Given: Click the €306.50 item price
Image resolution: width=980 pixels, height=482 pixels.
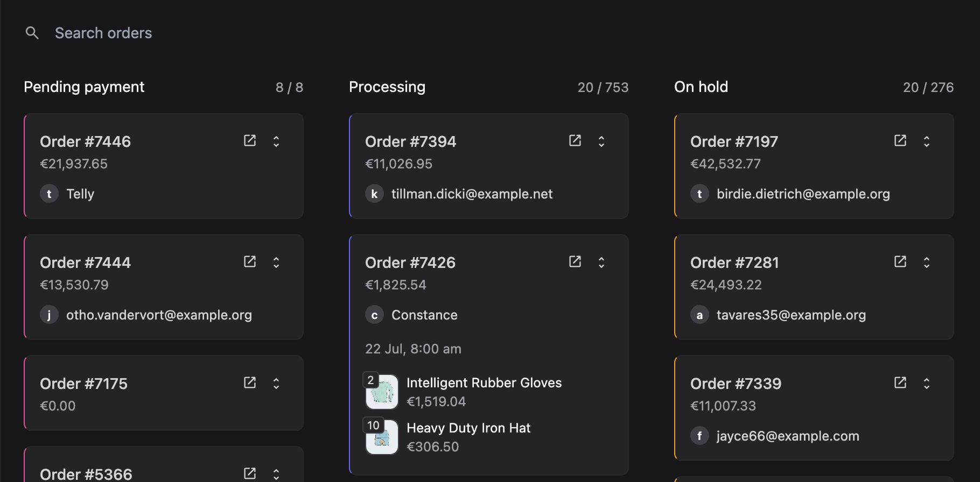Looking at the screenshot, I should point(433,447).
